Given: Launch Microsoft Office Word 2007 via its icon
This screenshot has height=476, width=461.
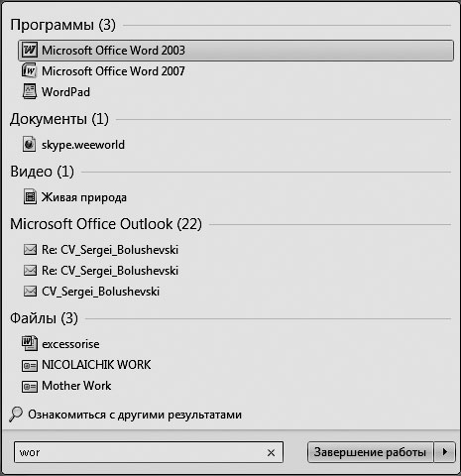Looking at the screenshot, I should coord(30,71).
